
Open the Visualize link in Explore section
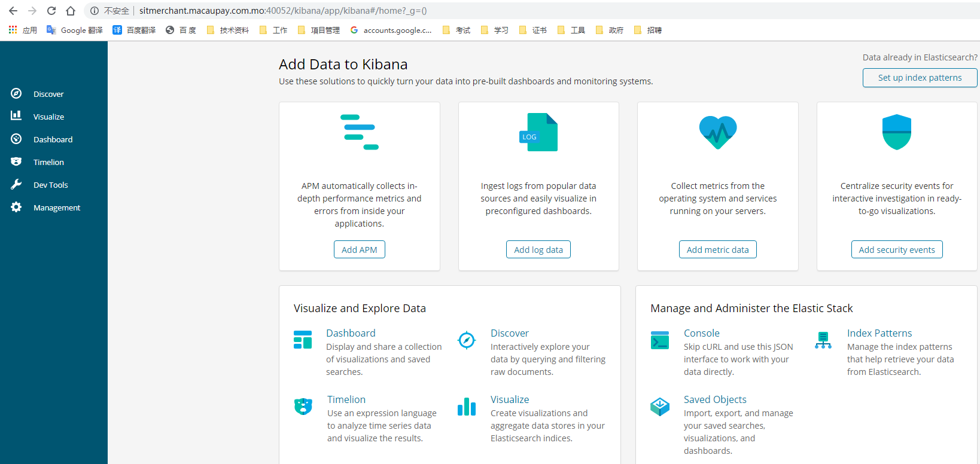[510, 399]
